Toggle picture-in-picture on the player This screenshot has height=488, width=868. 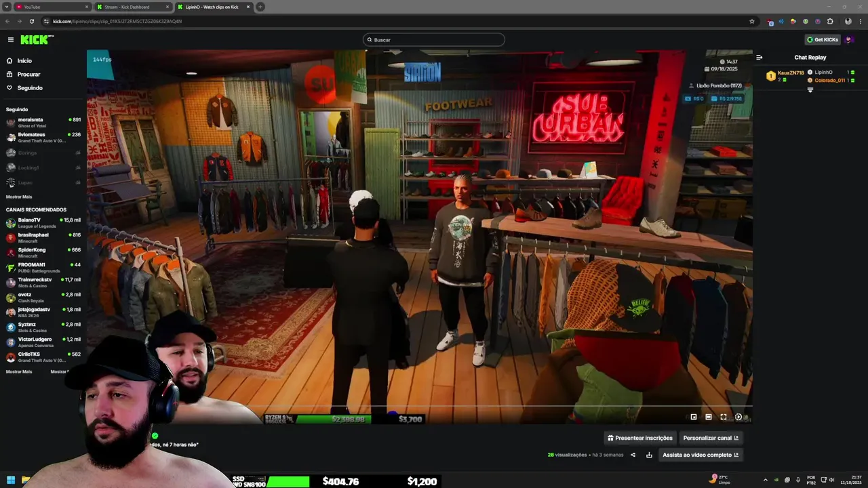694,417
